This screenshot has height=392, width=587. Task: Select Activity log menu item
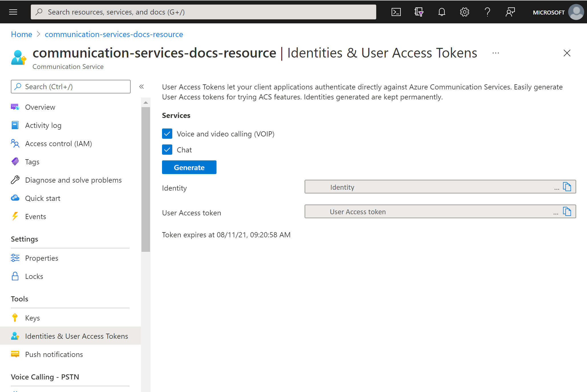[x=43, y=126]
